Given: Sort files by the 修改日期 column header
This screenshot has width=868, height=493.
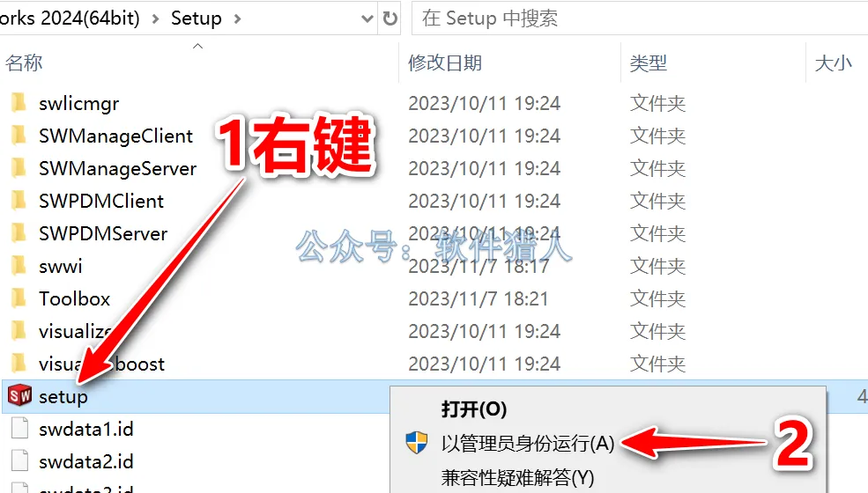Looking at the screenshot, I should tap(445, 63).
